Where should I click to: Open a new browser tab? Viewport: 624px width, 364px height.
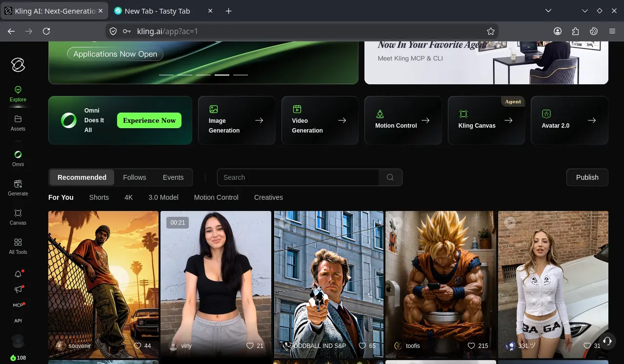tap(228, 11)
